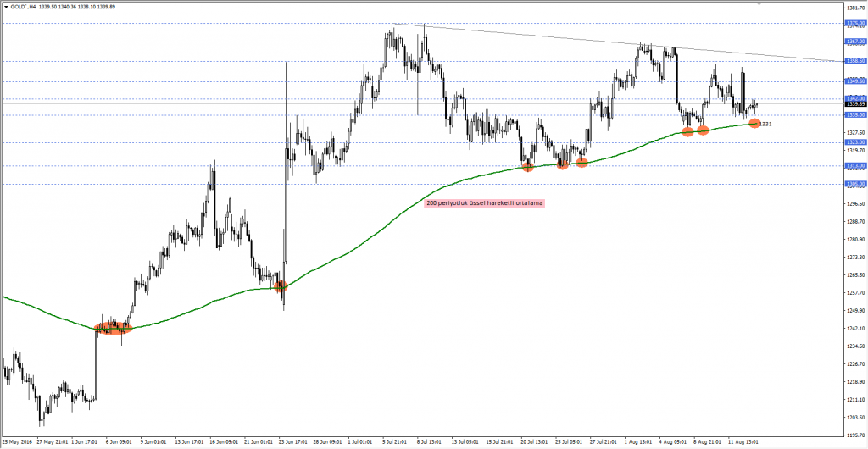Click the 1349.50 horizontal line price tag
Screen dimensions: 868x449
coord(856,81)
